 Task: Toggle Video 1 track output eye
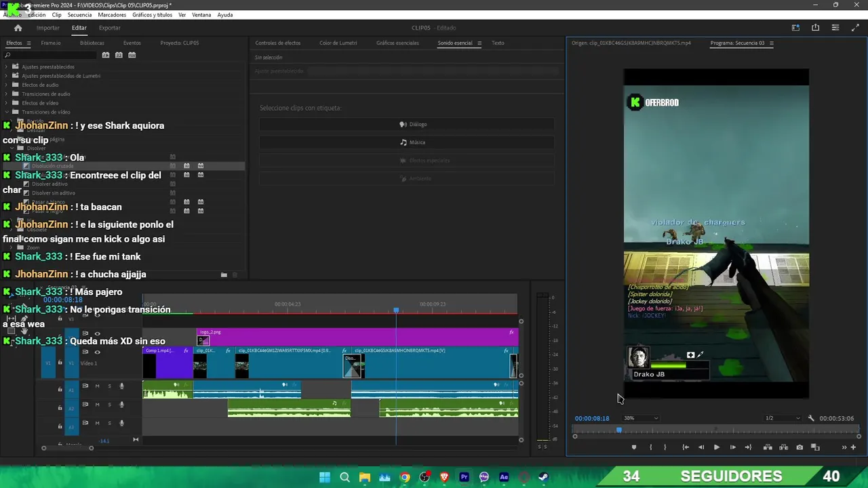(x=97, y=352)
